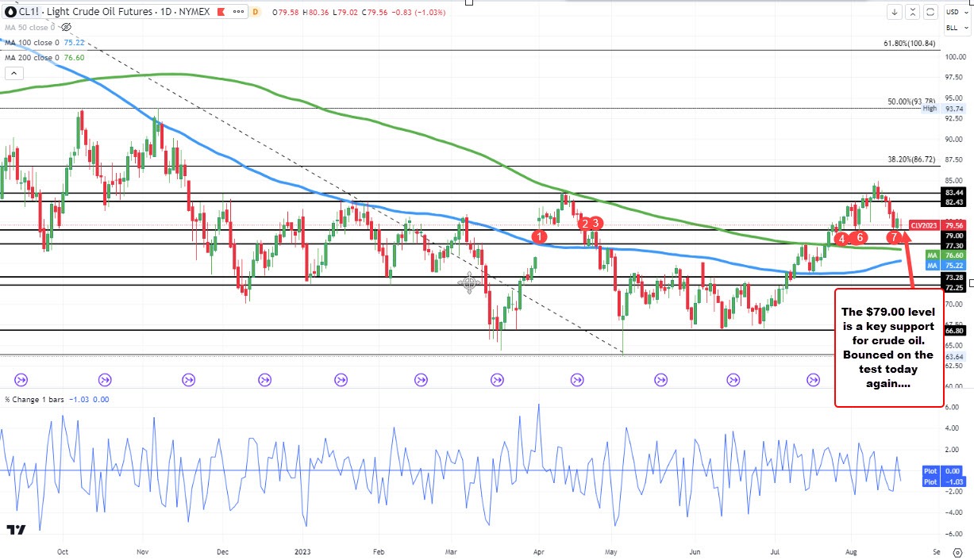Toggle the red flag next to CL1! symbol
Image resolution: width=974 pixels, height=560 pixels.
click(221, 11)
